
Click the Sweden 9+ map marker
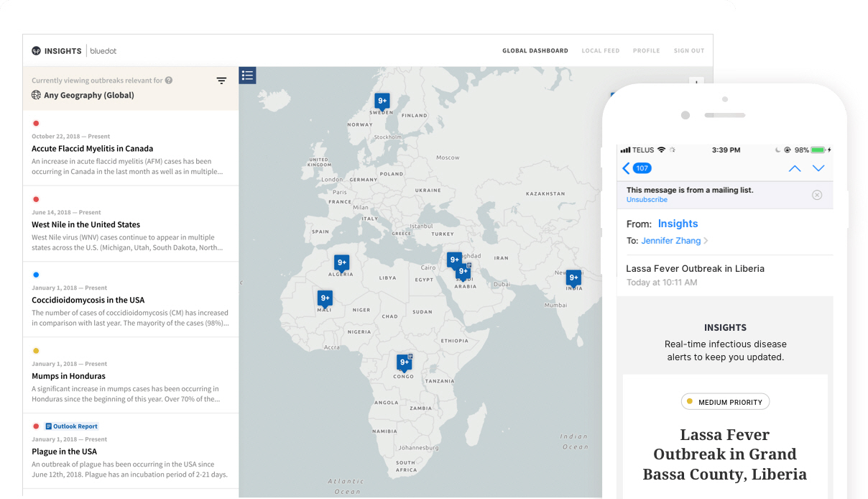click(382, 101)
